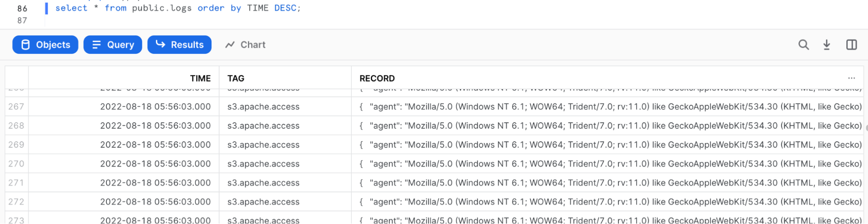Select row number 270
This screenshot has width=868, height=224.
point(16,164)
